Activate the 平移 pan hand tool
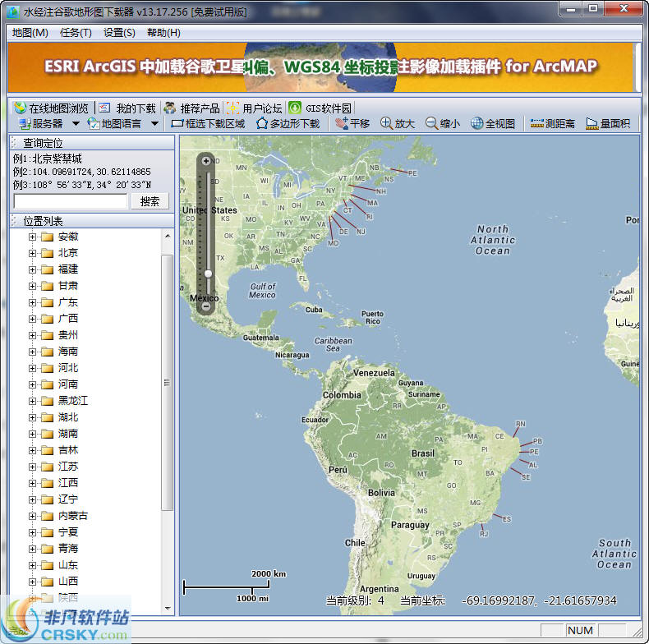This screenshot has height=644, width=649. [x=352, y=123]
